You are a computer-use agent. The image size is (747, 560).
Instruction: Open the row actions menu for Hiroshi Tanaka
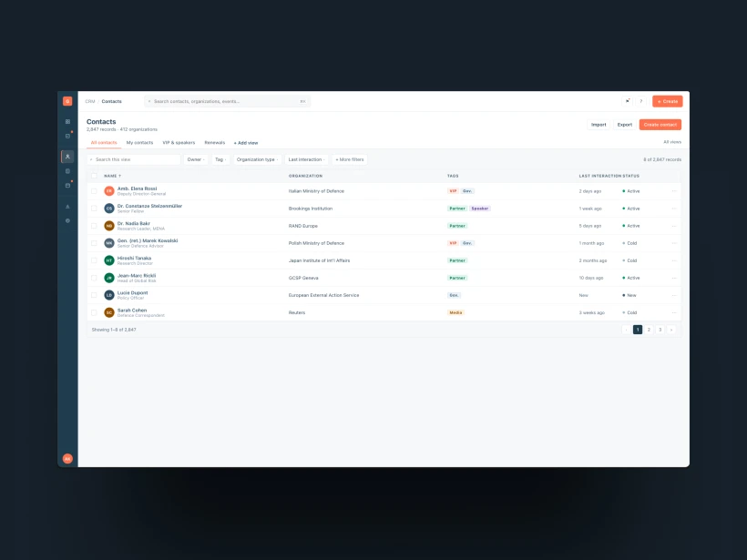674,260
